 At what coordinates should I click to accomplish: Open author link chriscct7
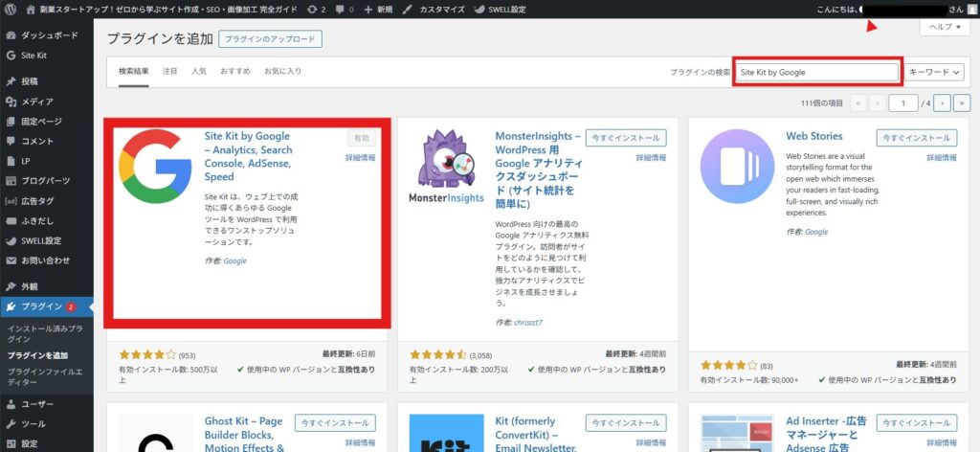point(528,323)
